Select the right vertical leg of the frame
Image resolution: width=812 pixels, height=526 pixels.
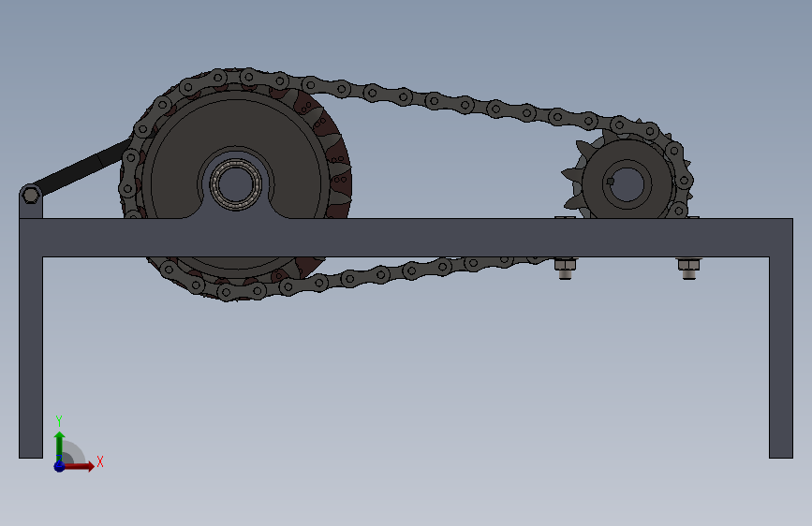tap(781, 358)
